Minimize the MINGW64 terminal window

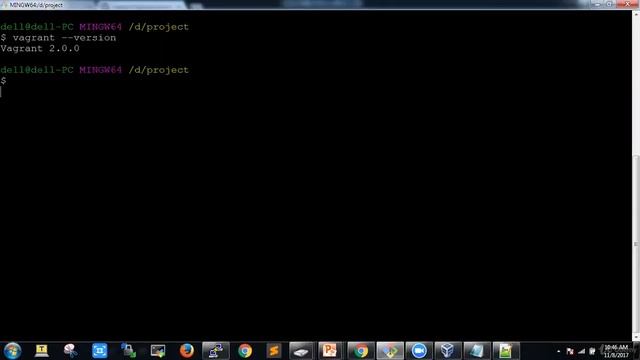click(598, 4)
